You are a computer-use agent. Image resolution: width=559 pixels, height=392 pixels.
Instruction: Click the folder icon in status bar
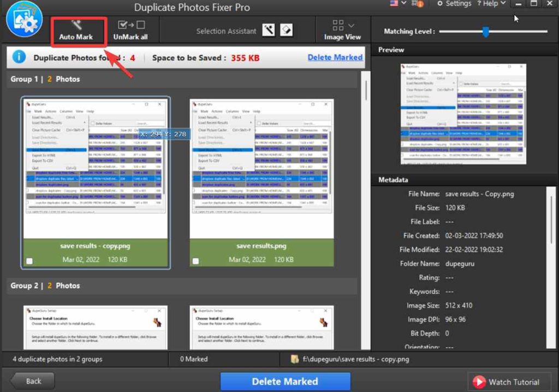point(294,359)
